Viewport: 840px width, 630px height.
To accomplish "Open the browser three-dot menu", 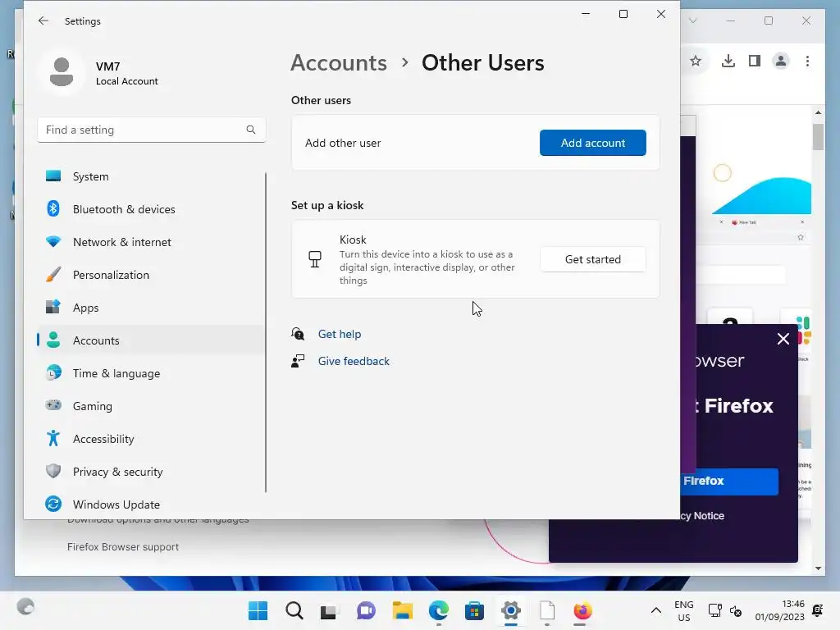I will 807,61.
